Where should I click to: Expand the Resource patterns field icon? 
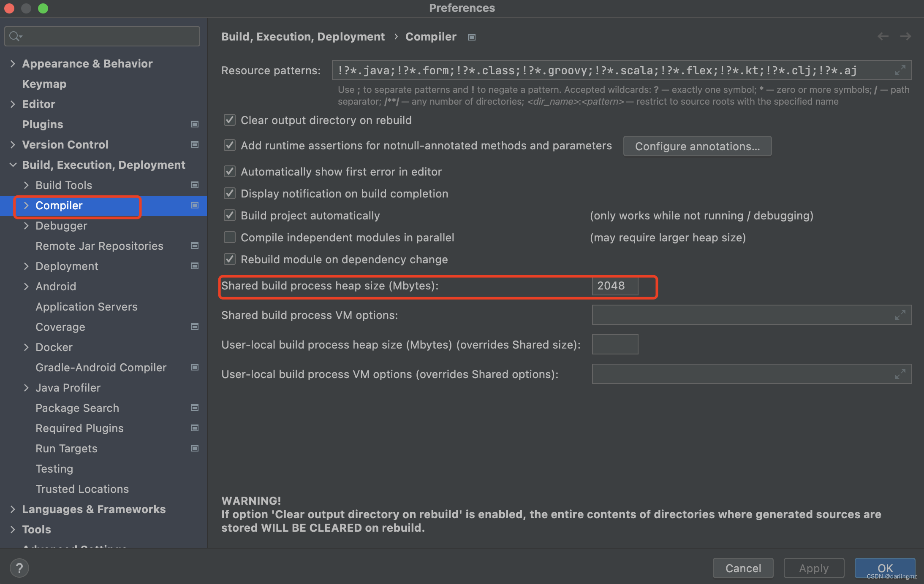pos(900,70)
